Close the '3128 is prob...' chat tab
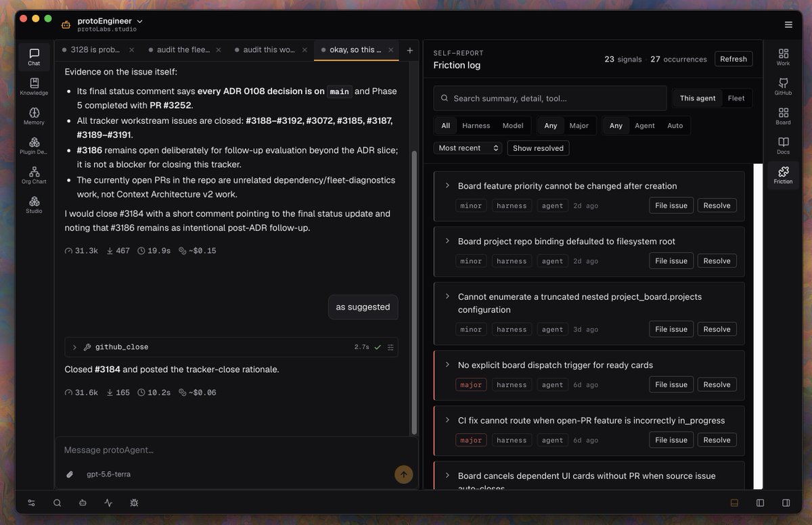The image size is (812, 525). click(131, 50)
